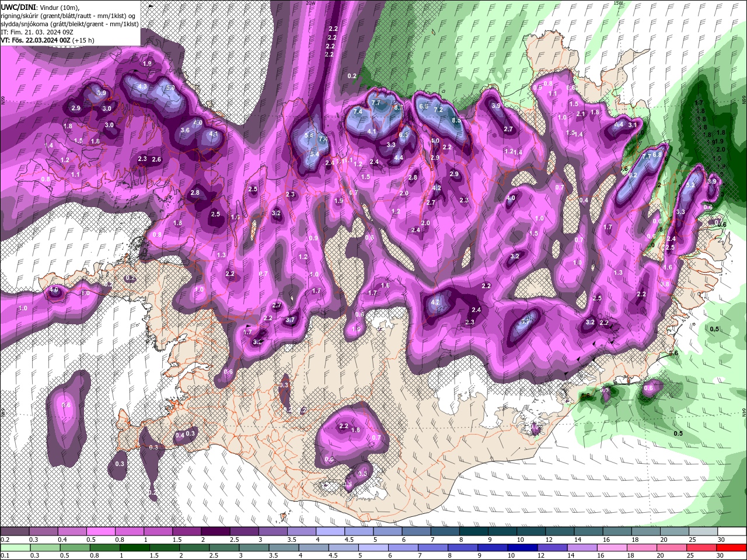Click the 'UWC/DINI' title text

point(19,6)
